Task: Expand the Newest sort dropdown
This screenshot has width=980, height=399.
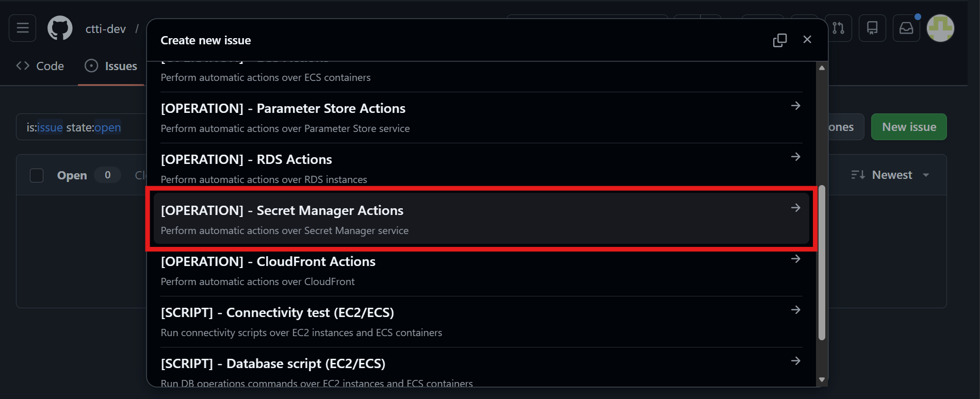Action: point(891,175)
